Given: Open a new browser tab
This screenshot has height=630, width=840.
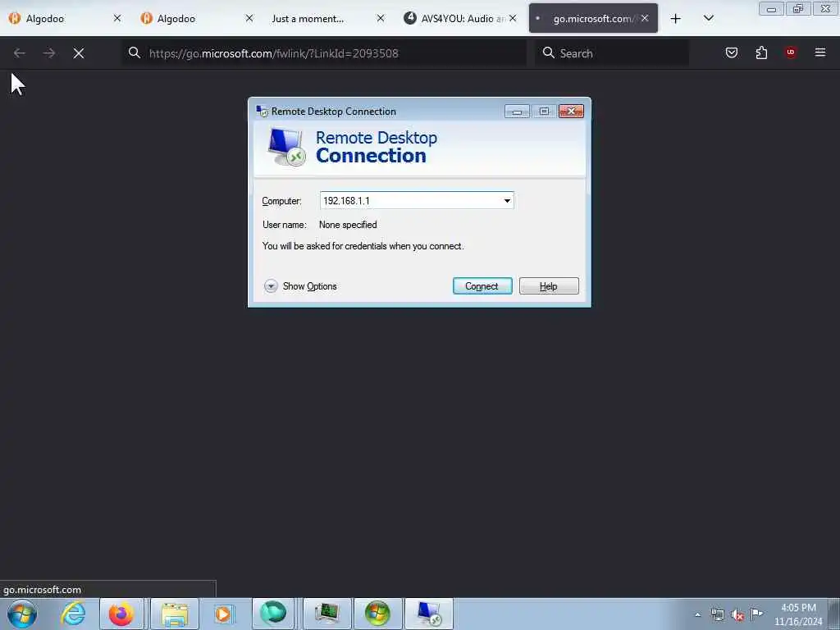Looking at the screenshot, I should pos(676,19).
